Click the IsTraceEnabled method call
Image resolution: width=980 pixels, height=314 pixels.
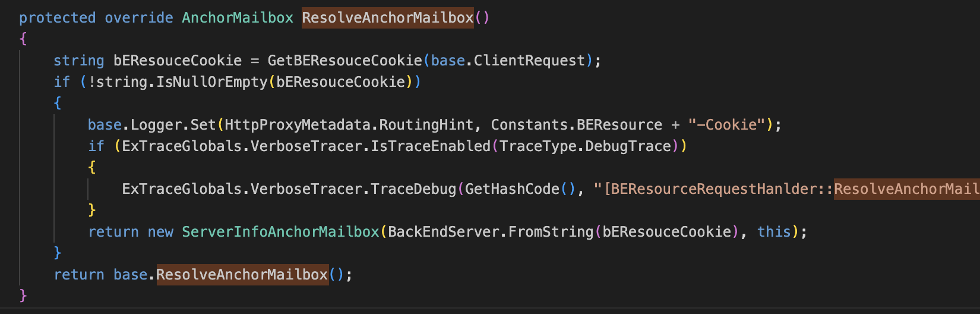click(x=431, y=146)
